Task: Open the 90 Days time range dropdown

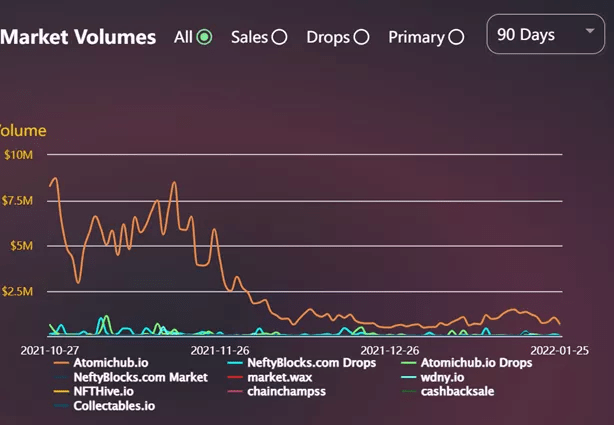Action: point(545,35)
